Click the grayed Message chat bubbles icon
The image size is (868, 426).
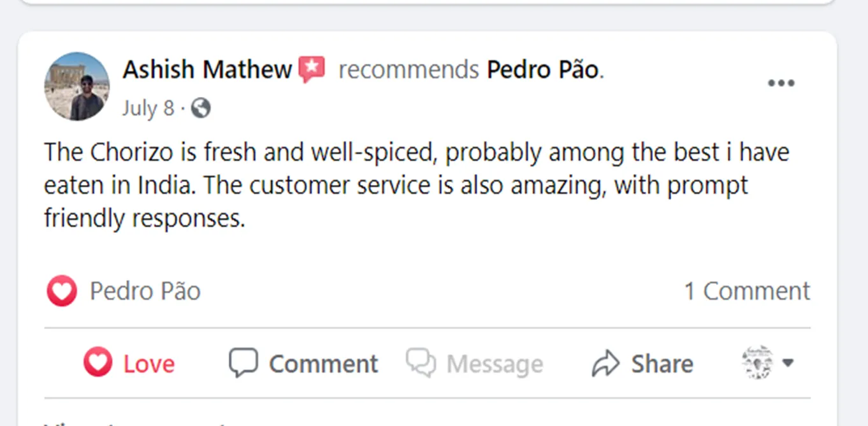coord(421,363)
